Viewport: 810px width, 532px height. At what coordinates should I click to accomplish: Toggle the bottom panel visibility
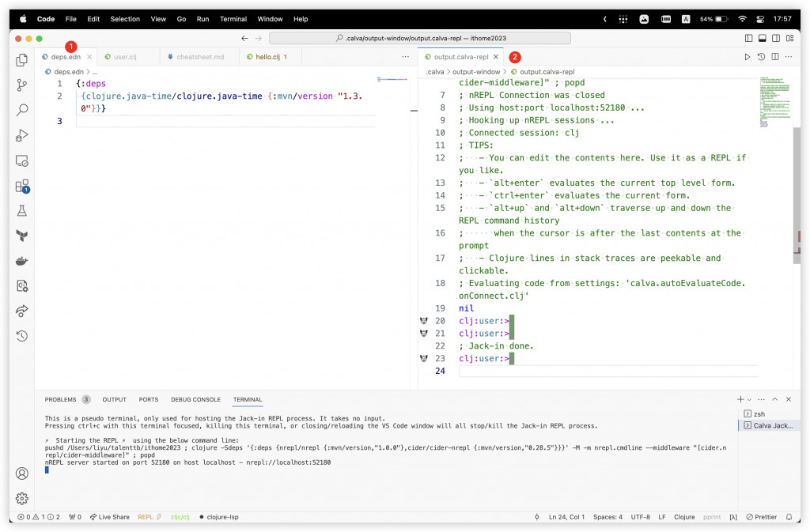tap(762, 38)
